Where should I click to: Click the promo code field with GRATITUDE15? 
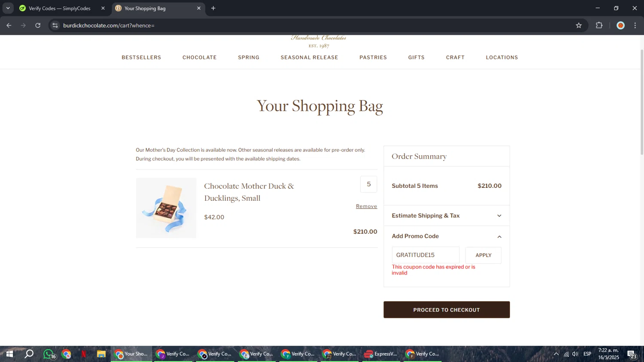pyautogui.click(x=425, y=255)
